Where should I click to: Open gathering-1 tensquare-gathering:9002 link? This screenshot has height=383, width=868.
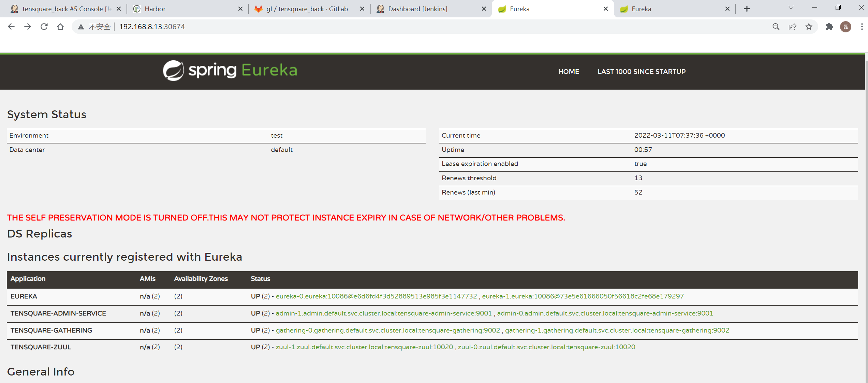(x=617, y=330)
